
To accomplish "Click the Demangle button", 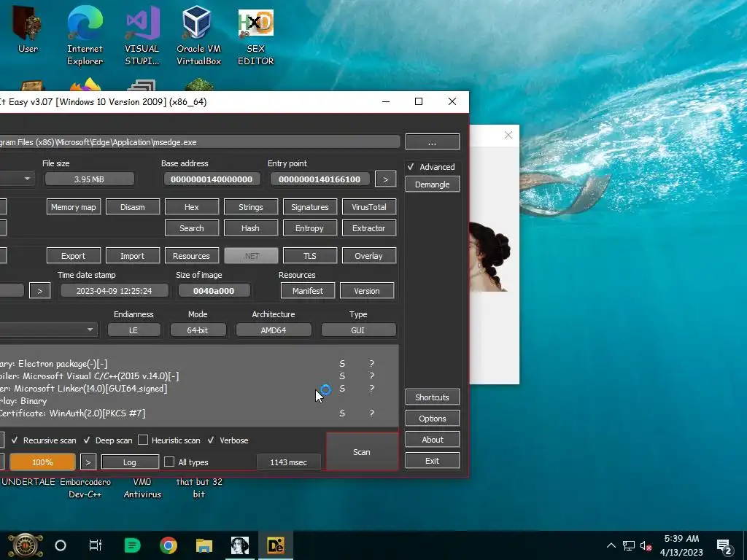I will click(x=433, y=184).
